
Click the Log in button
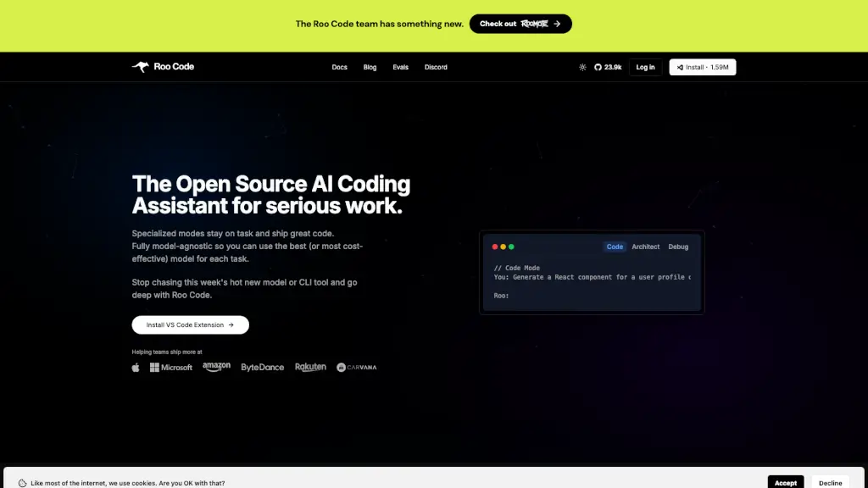pyautogui.click(x=645, y=67)
